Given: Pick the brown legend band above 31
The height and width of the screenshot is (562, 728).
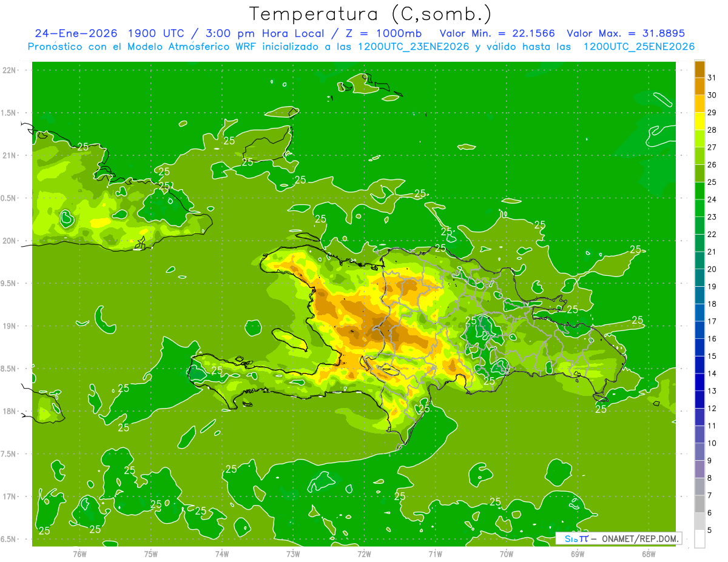Looking at the screenshot, I should (x=699, y=69).
